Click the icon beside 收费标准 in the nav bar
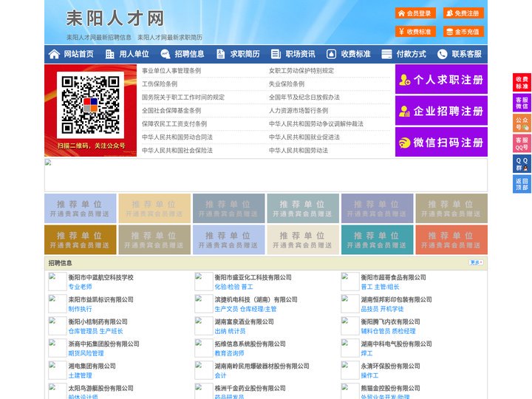532x399 pixels. (x=331, y=54)
